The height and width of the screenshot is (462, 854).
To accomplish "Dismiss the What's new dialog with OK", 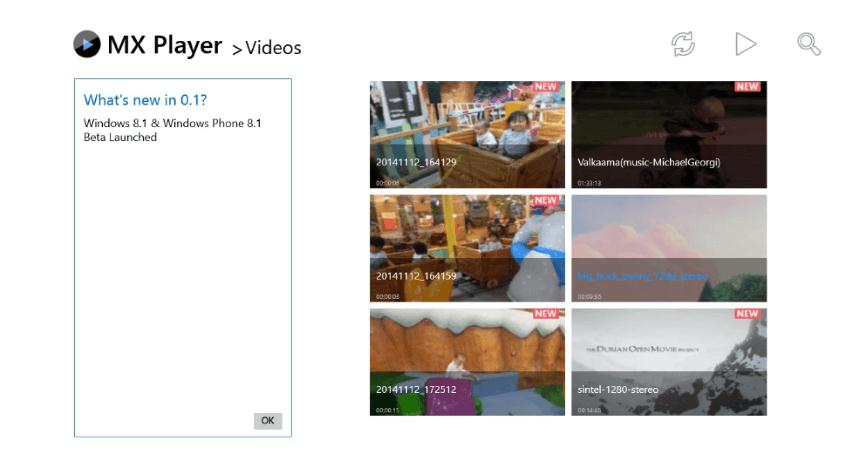I will pyautogui.click(x=268, y=421).
